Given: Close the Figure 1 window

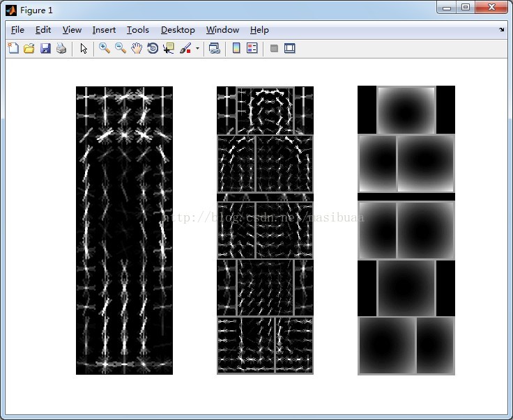Looking at the screenshot, I should [x=491, y=8].
